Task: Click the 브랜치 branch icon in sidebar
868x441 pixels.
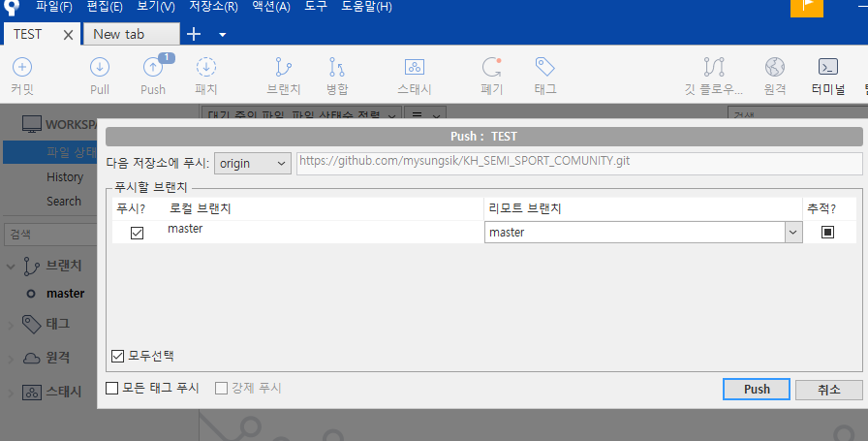Action: tap(31, 266)
